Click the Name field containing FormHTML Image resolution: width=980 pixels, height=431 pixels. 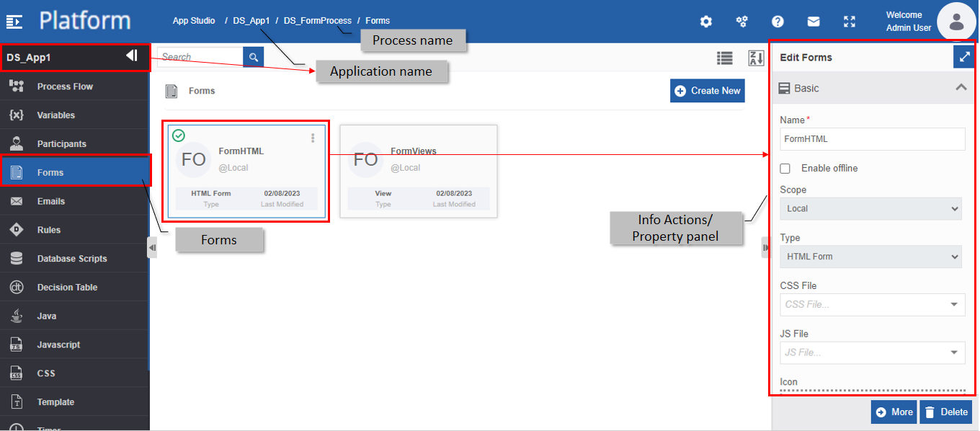(x=873, y=139)
